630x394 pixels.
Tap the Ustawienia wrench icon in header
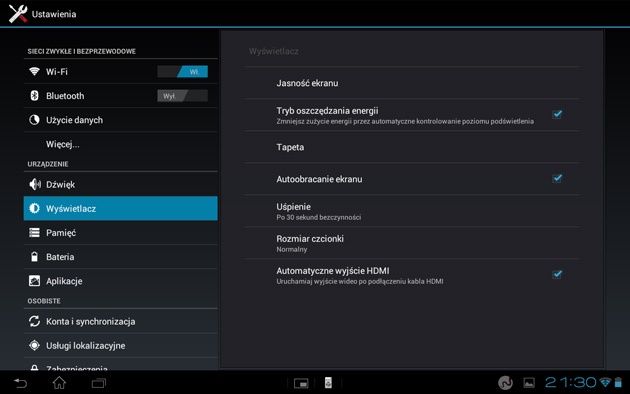click(x=18, y=14)
